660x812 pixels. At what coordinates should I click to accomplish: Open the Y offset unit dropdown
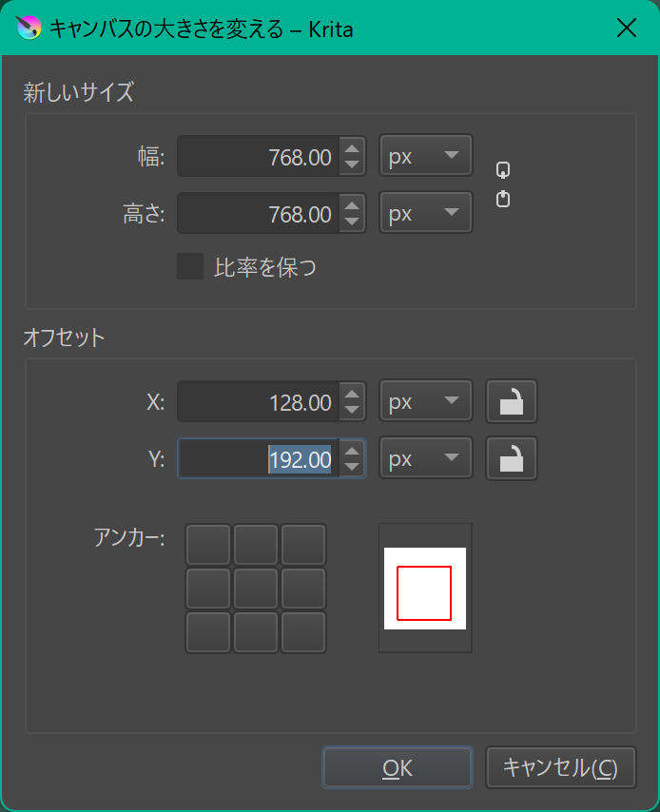pyautogui.click(x=424, y=457)
